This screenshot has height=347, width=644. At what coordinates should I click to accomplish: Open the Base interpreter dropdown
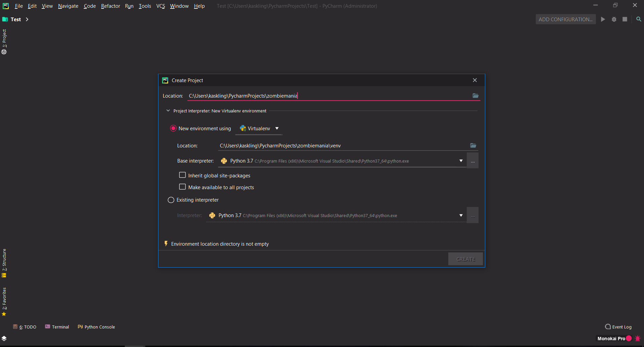(460, 161)
